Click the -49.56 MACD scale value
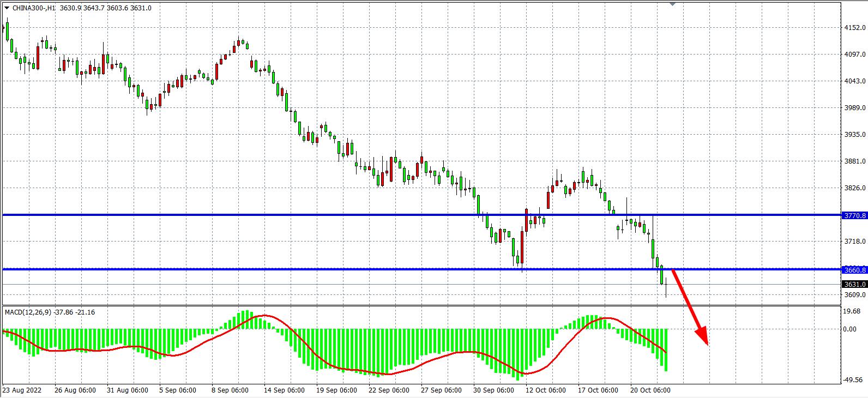The image size is (868, 398). coord(853,380)
